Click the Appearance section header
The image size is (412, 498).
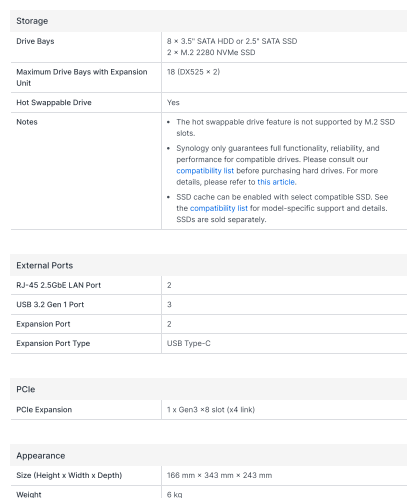point(208,455)
